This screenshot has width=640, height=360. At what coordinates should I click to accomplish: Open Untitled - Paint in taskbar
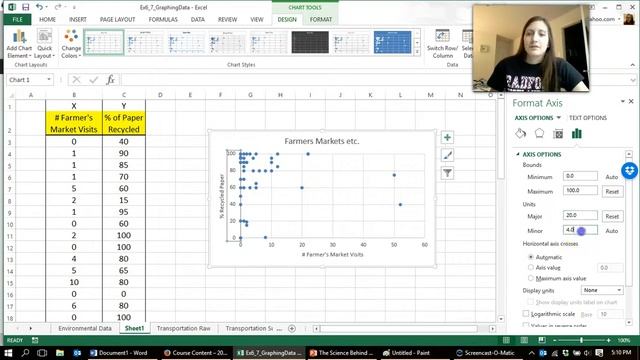[407, 353]
